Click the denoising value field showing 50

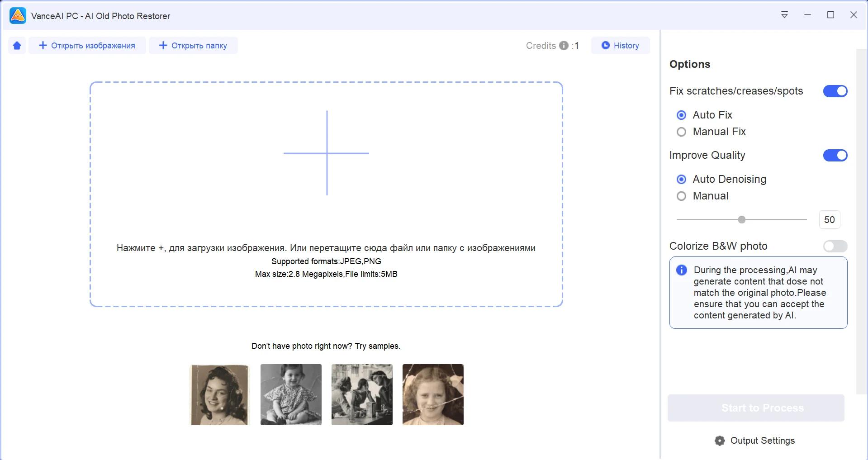coord(830,220)
